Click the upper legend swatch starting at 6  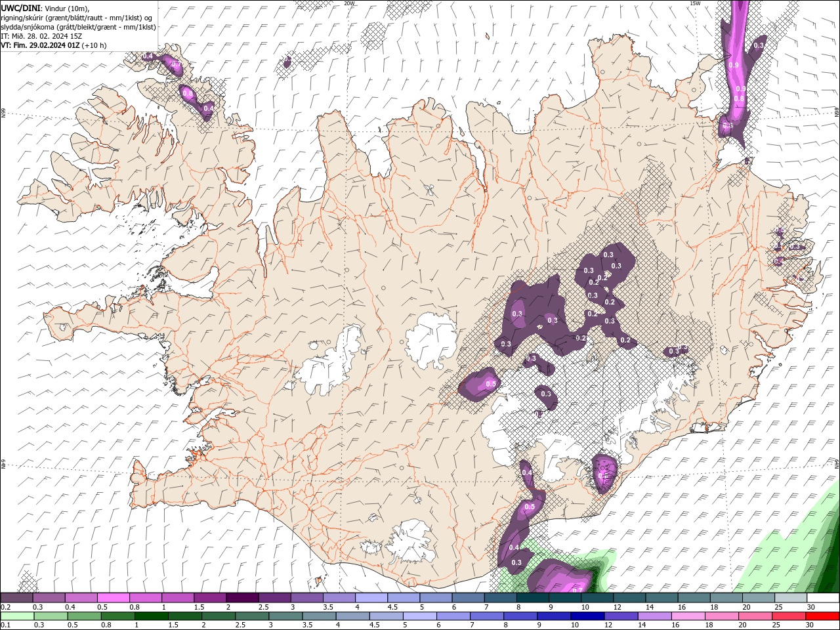click(468, 598)
